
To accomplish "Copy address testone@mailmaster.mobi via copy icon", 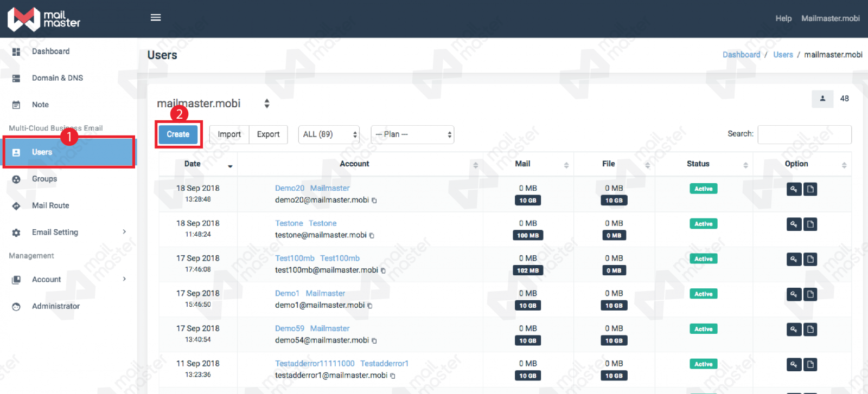I will click(372, 236).
